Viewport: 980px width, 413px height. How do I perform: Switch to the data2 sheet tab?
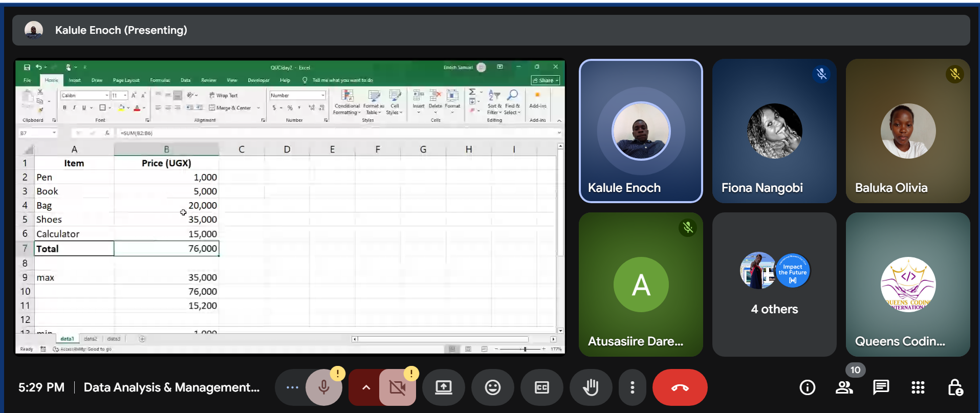91,339
